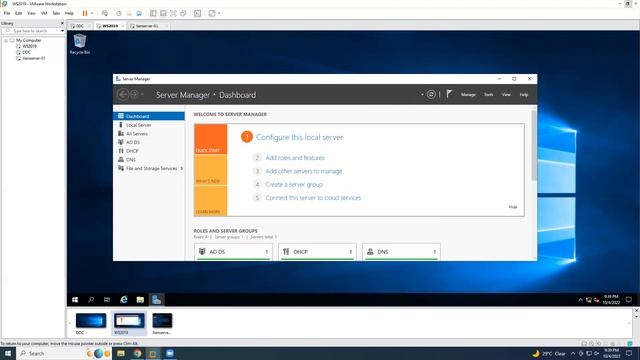Screen dimensions: 640x360
Task: Close the VMware Library panel
Action: (62, 23)
